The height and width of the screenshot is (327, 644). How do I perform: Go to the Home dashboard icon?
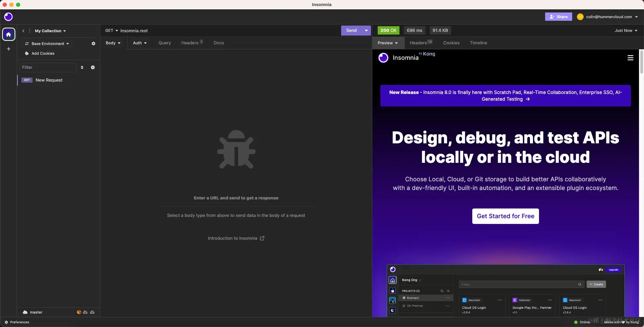9,34
